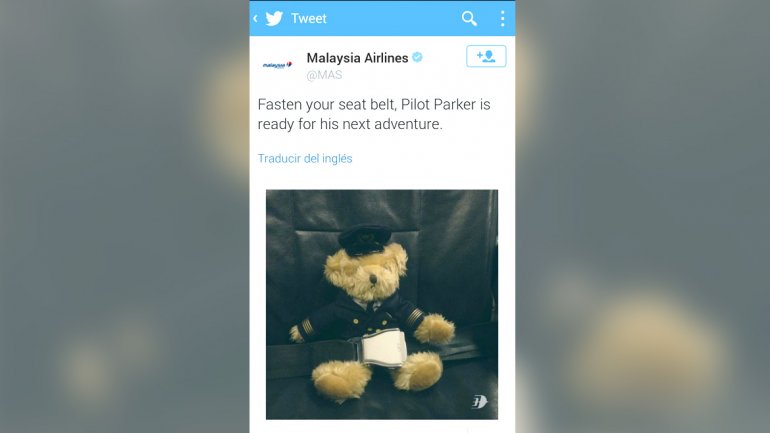Select 'Traducir del inglés' translate link

[x=305, y=159]
